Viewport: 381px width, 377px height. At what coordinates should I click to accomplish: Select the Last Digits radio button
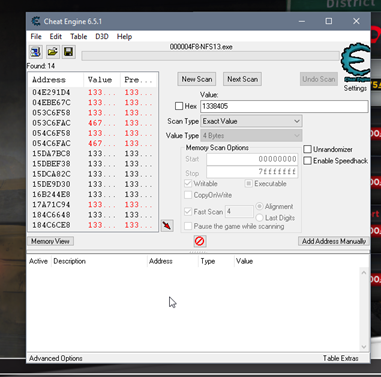coord(259,218)
